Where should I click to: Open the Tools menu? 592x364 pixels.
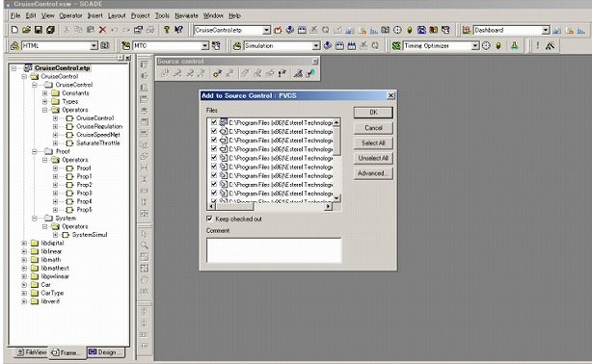coord(162,15)
